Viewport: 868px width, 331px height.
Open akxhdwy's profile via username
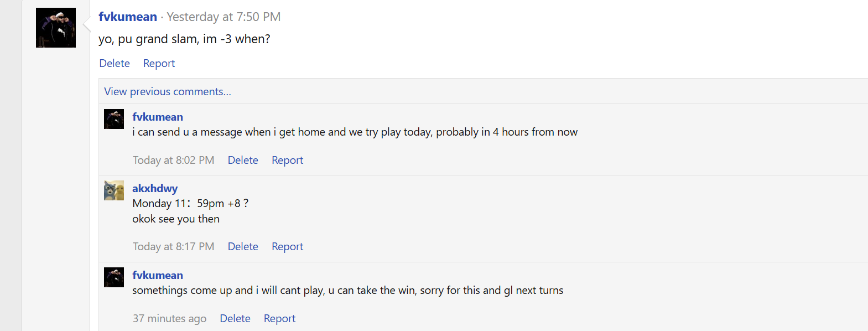(155, 189)
